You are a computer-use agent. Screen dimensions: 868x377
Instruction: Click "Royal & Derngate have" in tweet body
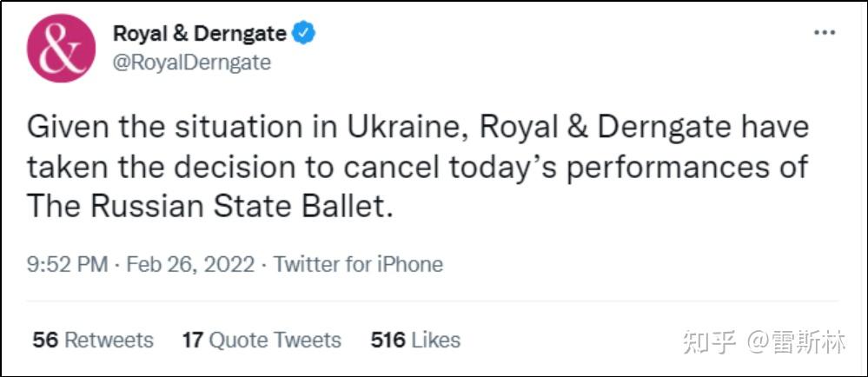click(643, 128)
